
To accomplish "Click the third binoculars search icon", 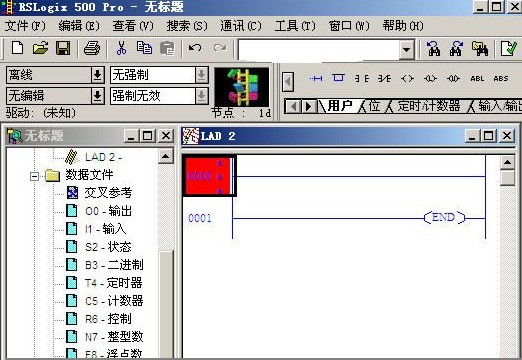I will click(480, 49).
